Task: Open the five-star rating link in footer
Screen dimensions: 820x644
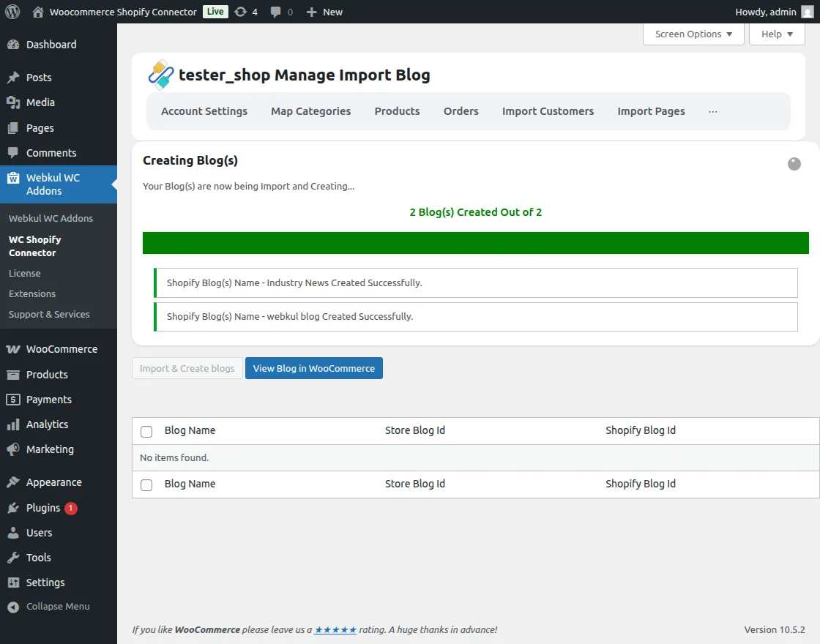Action: [335, 629]
